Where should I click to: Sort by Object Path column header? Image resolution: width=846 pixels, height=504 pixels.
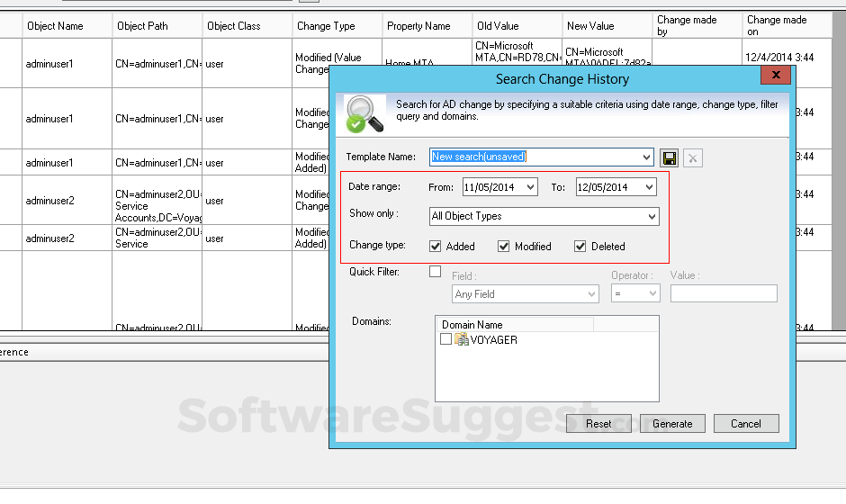(x=157, y=26)
